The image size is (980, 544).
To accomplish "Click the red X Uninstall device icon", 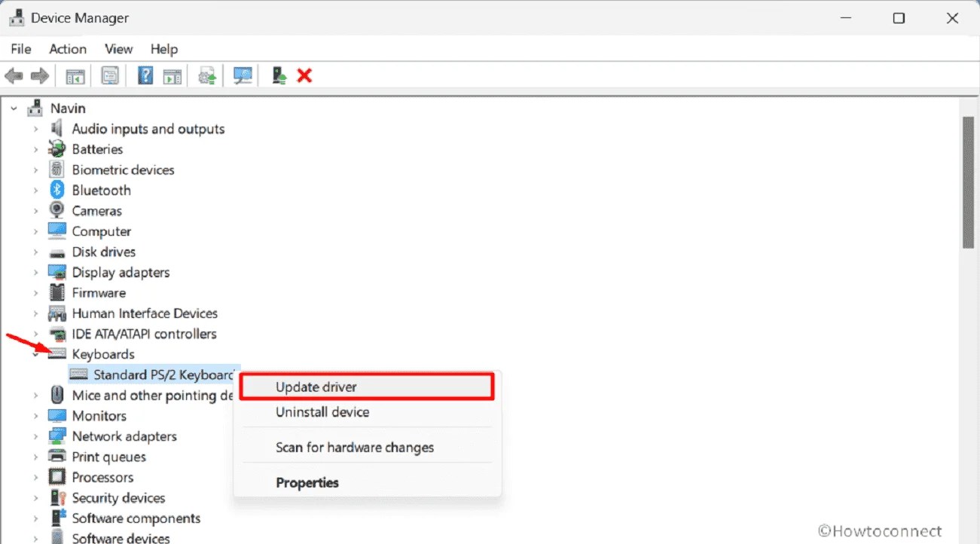I will [x=304, y=75].
